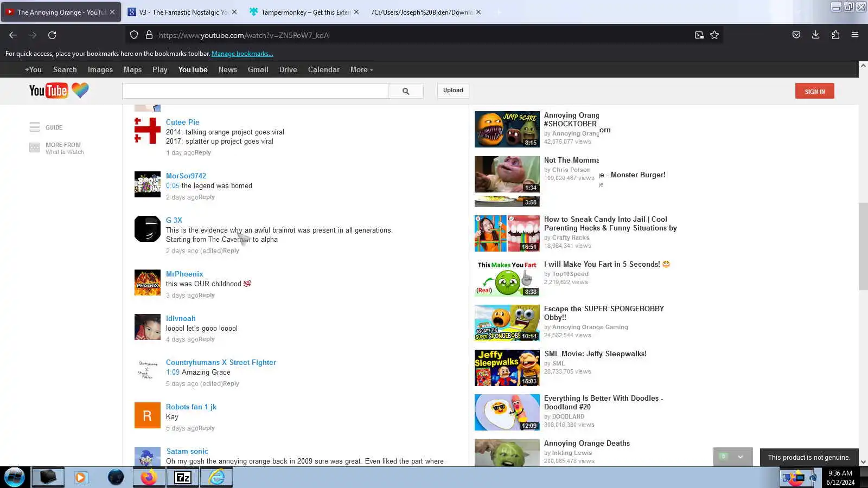Viewport: 868px width, 488px height.
Task: Open How to Sneak Candy Into Jail thumbnail
Action: (x=507, y=233)
